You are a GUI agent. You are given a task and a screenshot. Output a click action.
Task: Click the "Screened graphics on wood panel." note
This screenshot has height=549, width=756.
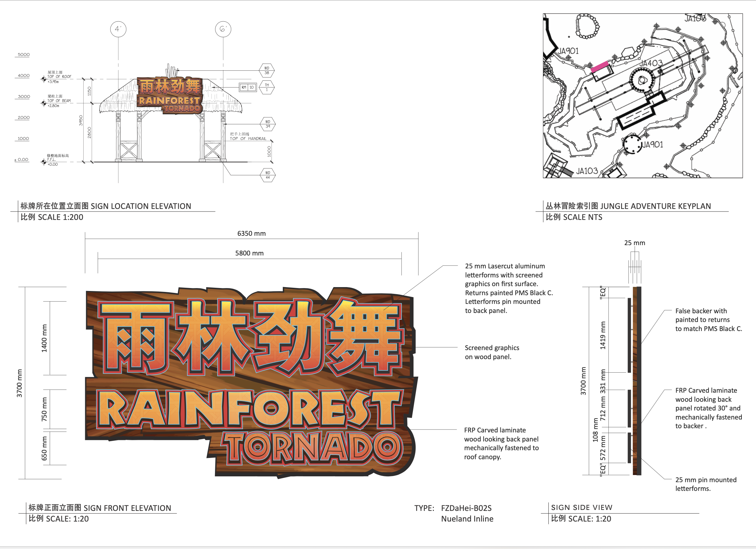point(492,352)
